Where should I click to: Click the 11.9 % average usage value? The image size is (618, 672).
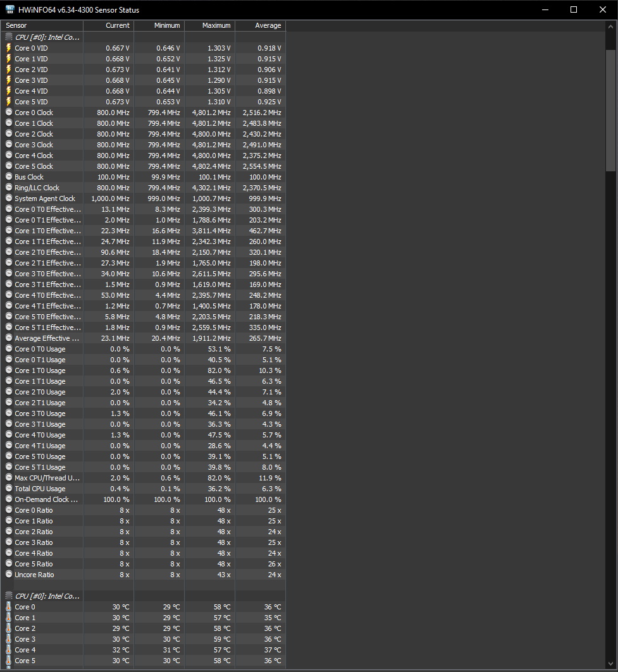(269, 478)
